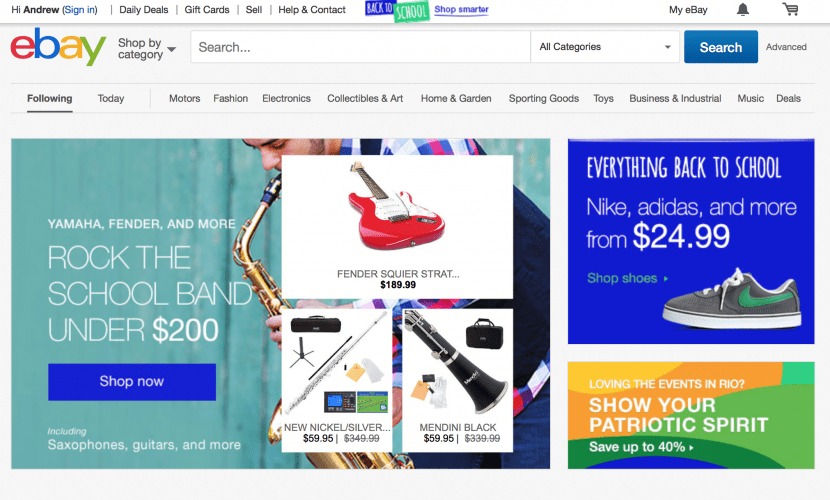Open the Collectibles & Art category
Screen dimensions: 830x500
click(x=365, y=98)
